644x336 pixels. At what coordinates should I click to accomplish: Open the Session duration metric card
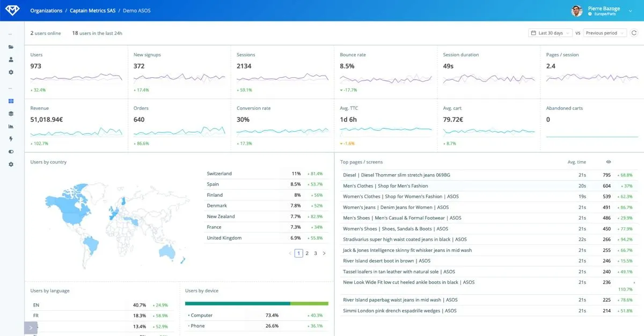click(488, 72)
